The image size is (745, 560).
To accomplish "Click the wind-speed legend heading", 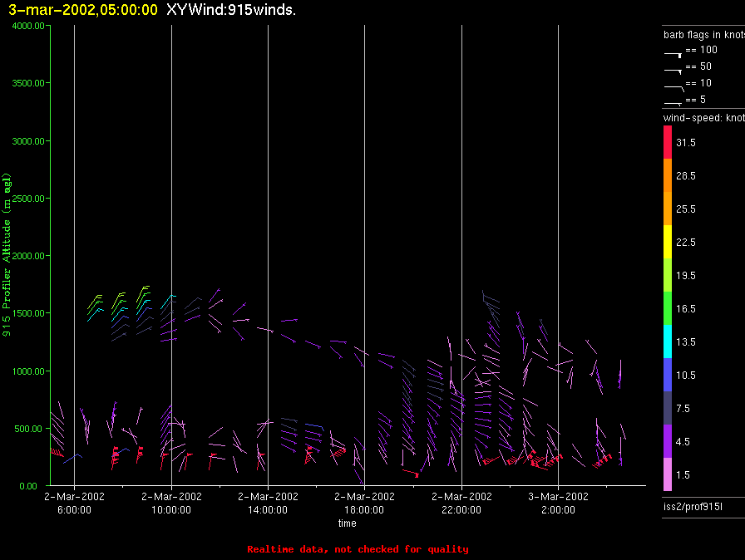I will point(703,118).
